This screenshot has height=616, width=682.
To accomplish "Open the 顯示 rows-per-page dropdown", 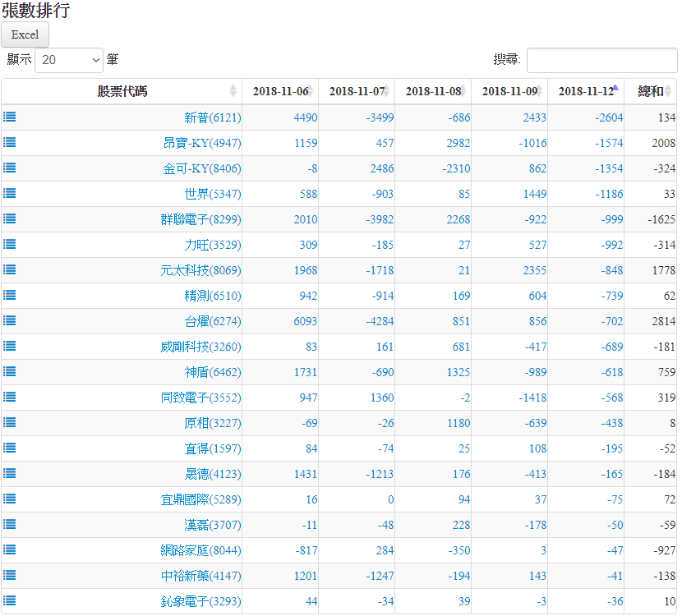I will coord(69,60).
